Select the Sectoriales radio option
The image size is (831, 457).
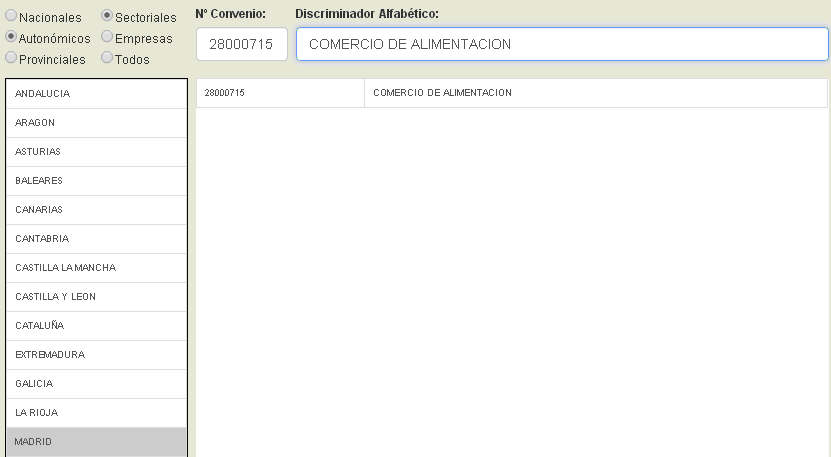click(107, 17)
